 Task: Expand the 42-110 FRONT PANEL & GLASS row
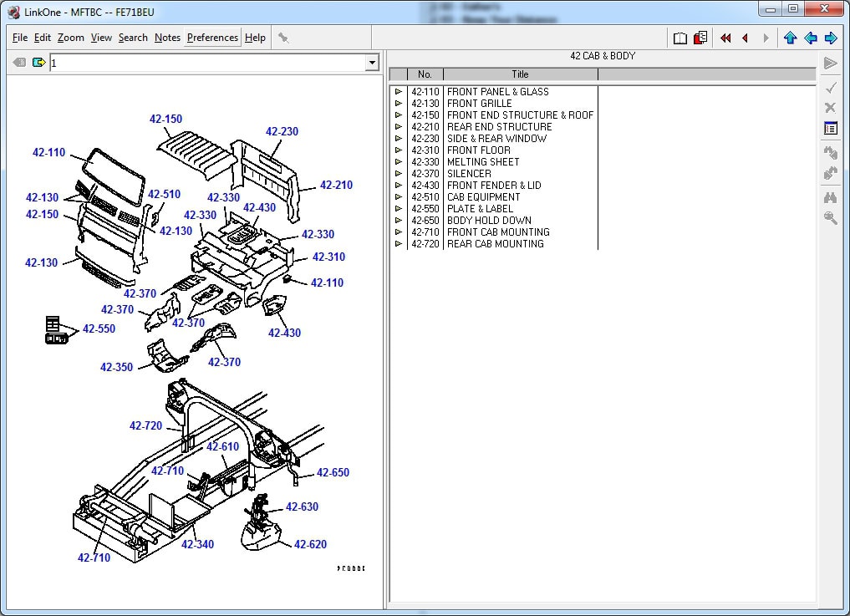pos(399,92)
